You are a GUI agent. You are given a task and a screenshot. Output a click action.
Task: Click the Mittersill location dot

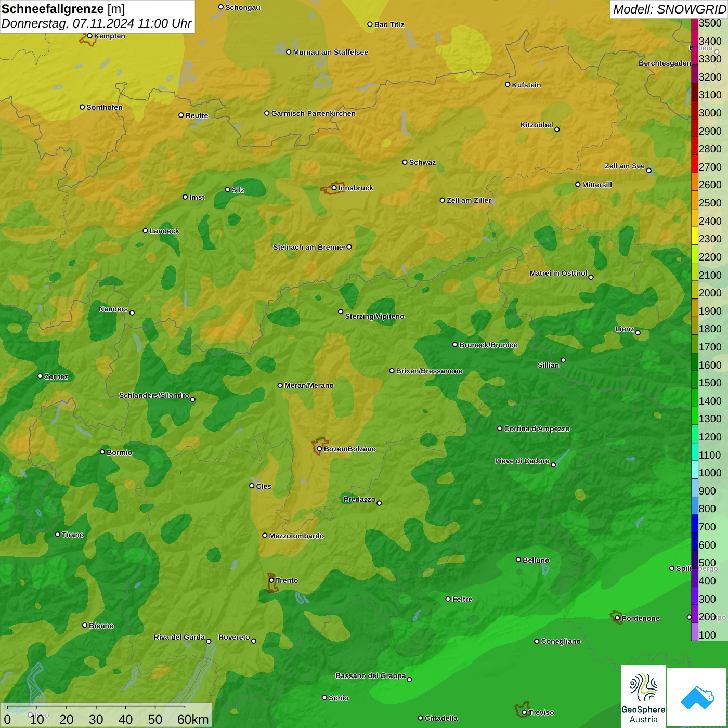coord(578,184)
